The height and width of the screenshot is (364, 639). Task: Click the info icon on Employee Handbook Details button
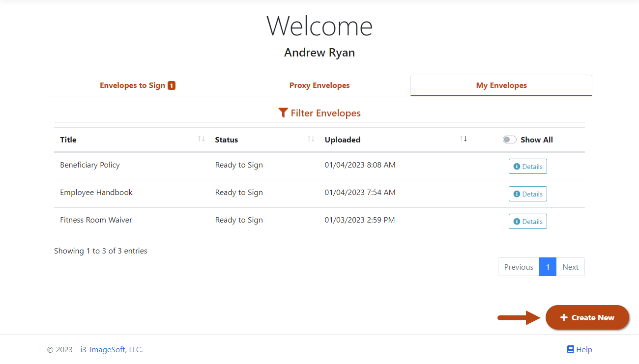click(x=517, y=194)
